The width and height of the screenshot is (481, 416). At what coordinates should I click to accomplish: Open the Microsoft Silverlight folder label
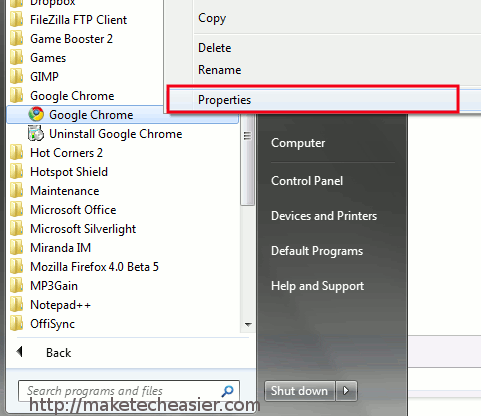click(x=83, y=229)
